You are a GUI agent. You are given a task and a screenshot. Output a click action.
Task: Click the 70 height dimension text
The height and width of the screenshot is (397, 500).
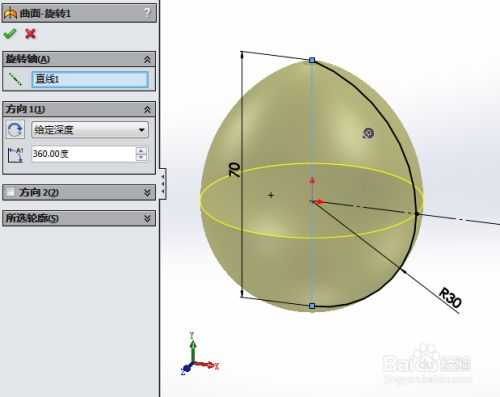click(234, 170)
